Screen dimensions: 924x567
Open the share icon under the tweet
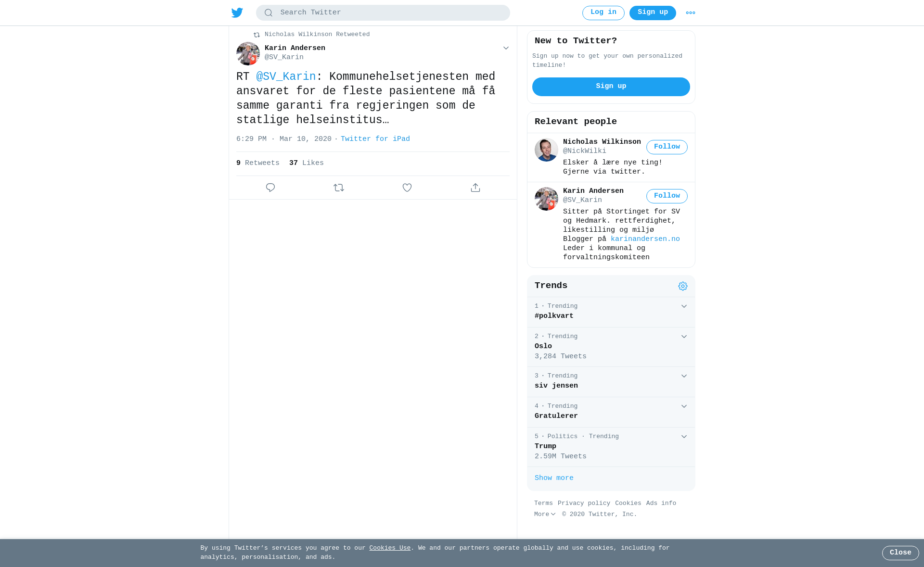[475, 188]
